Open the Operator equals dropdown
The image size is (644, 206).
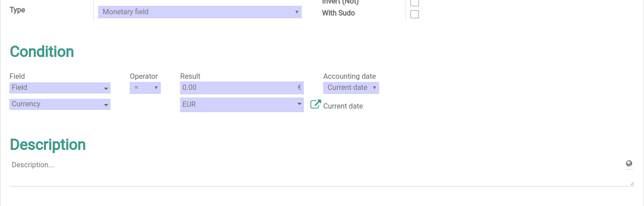[x=145, y=88]
